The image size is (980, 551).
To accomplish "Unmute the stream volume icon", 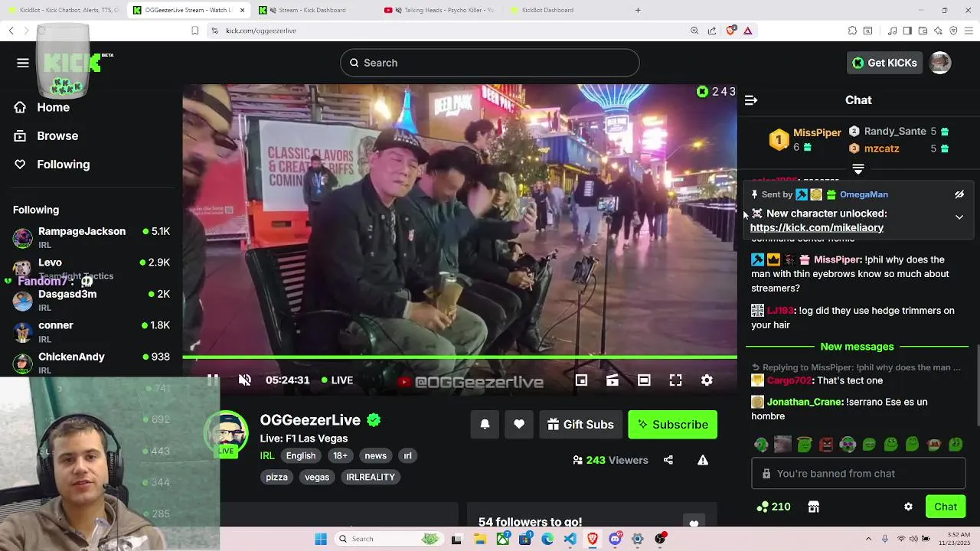I will tap(245, 380).
